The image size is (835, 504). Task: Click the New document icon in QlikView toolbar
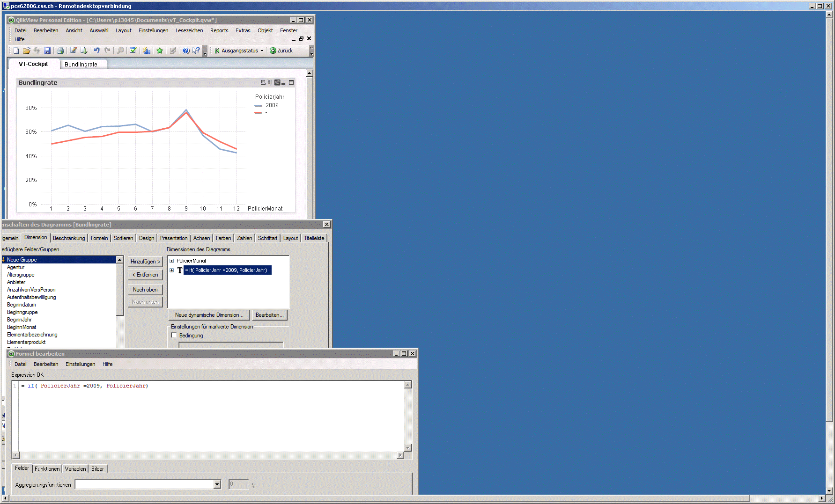16,51
